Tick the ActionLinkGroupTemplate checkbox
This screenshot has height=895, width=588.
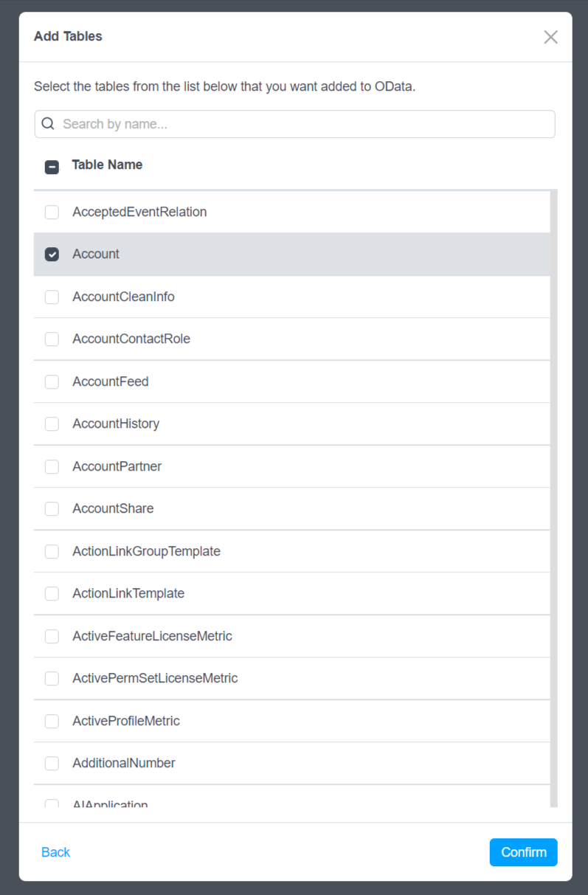pyautogui.click(x=52, y=552)
